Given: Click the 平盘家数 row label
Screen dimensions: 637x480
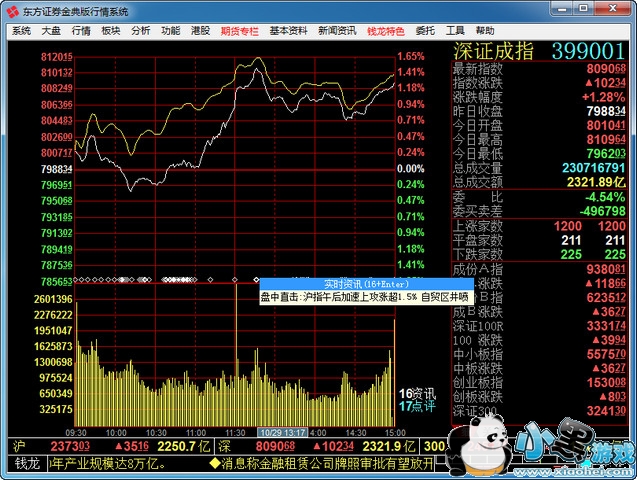Looking at the screenshot, I should tap(478, 240).
